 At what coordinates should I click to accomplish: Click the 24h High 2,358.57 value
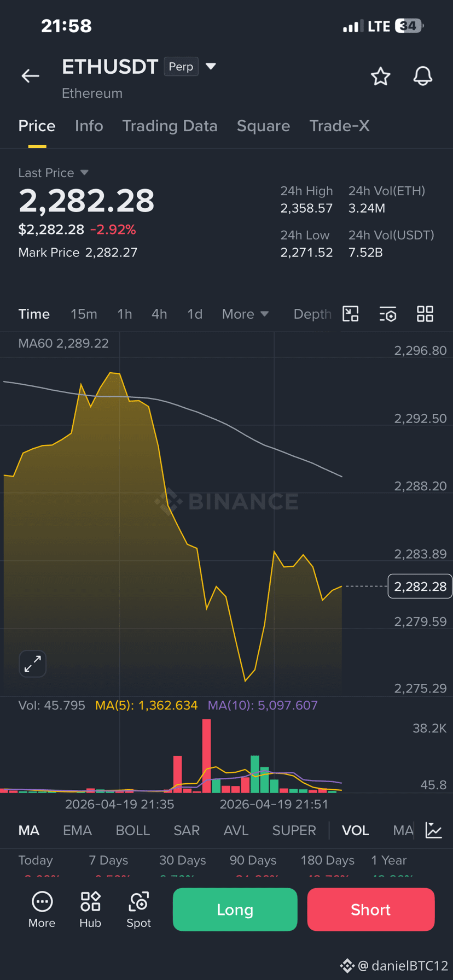pyautogui.click(x=306, y=208)
